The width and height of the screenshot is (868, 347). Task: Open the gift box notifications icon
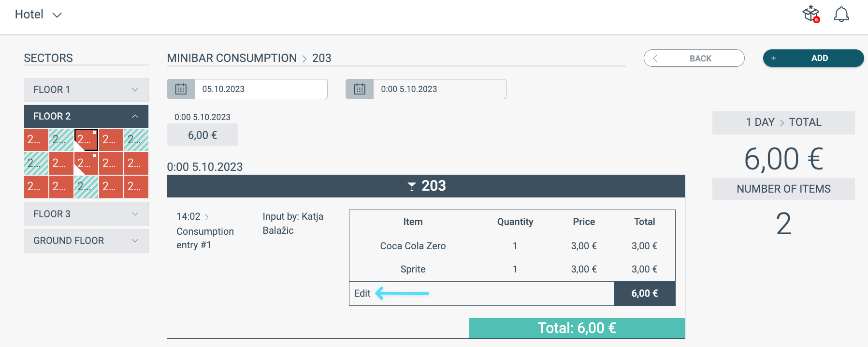[x=811, y=14]
